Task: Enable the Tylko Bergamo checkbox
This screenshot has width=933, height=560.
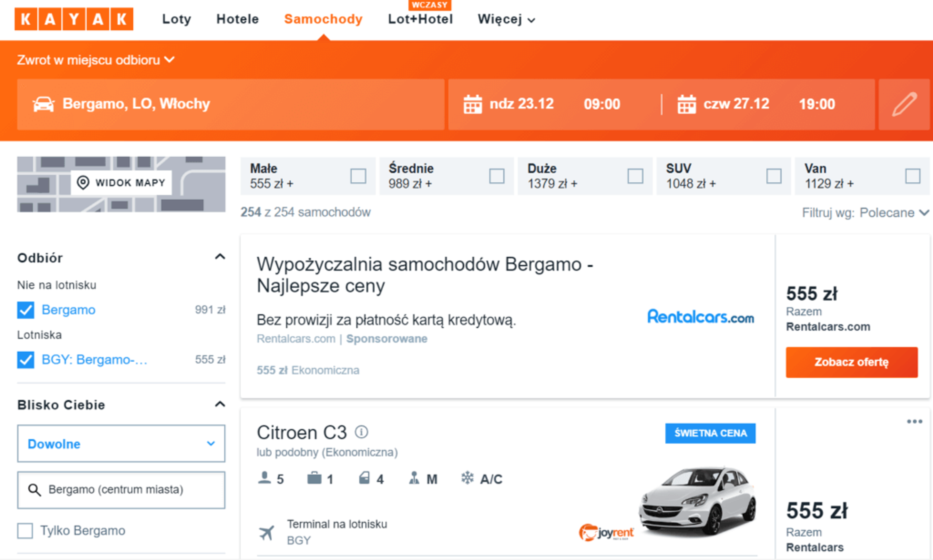Action: (25, 531)
